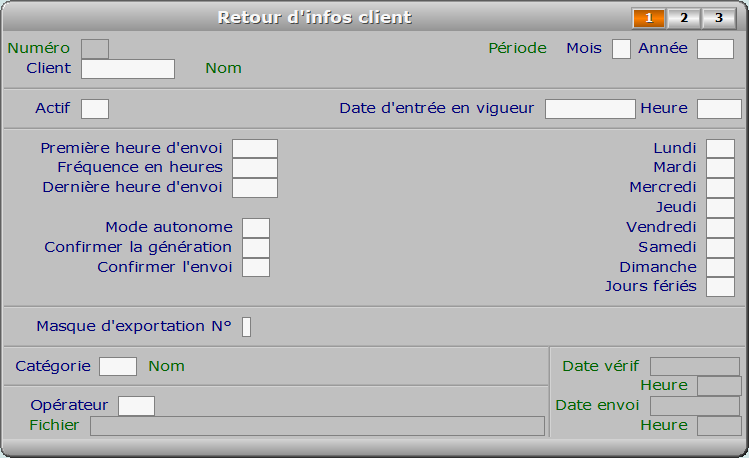Click the Heure field under Date envoi
The height and width of the screenshot is (458, 749).
click(x=719, y=426)
